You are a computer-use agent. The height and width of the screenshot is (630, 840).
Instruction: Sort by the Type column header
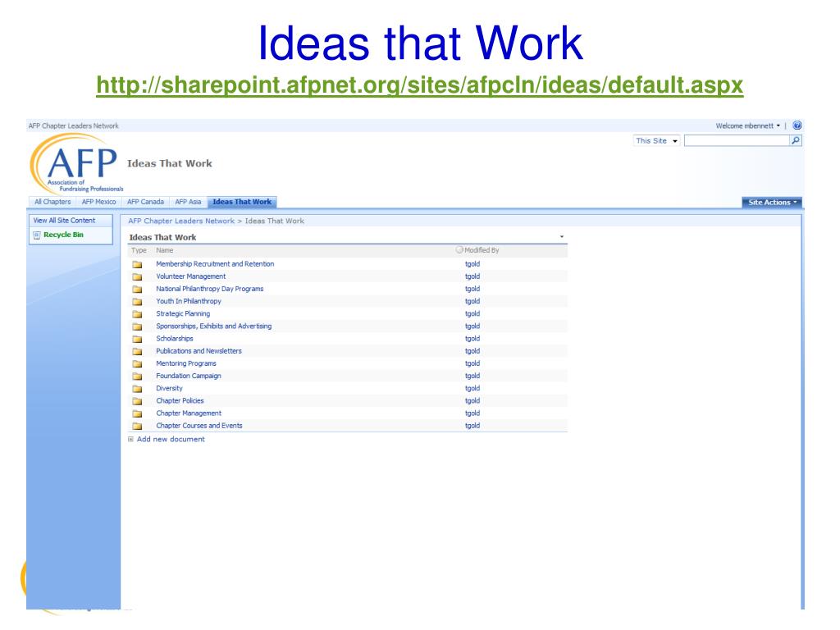[139, 250]
